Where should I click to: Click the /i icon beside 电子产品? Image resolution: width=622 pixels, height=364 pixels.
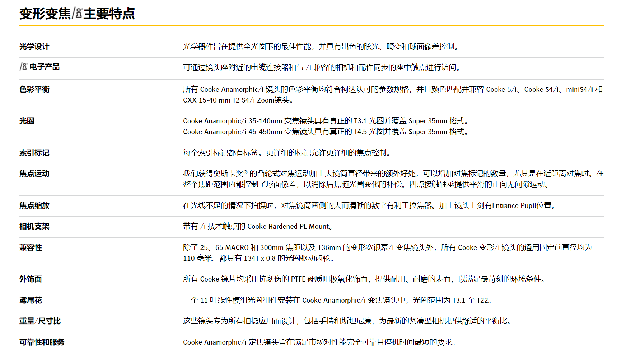point(23,66)
